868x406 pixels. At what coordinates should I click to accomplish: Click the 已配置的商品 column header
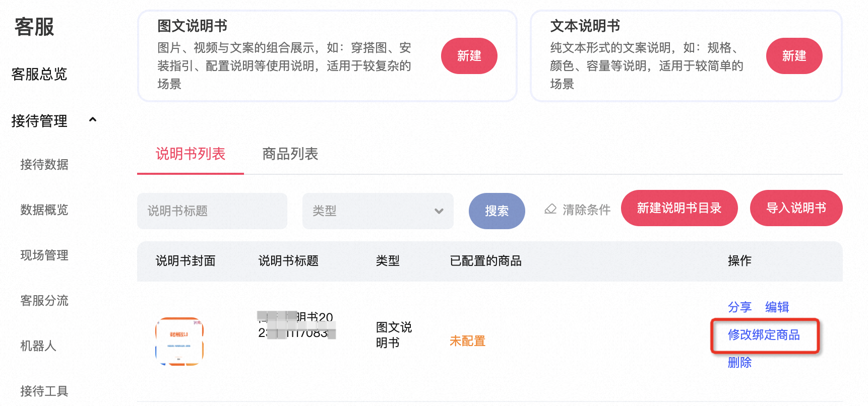pyautogui.click(x=486, y=261)
